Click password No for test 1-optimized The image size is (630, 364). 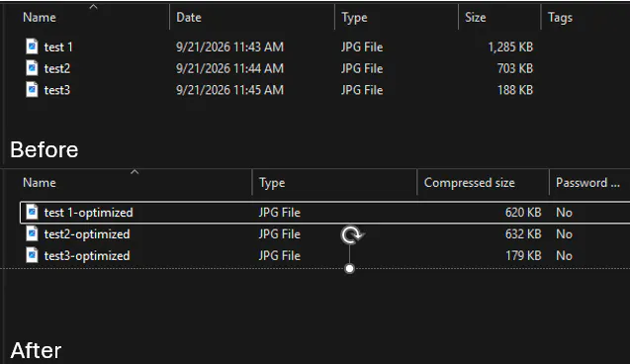pos(564,212)
